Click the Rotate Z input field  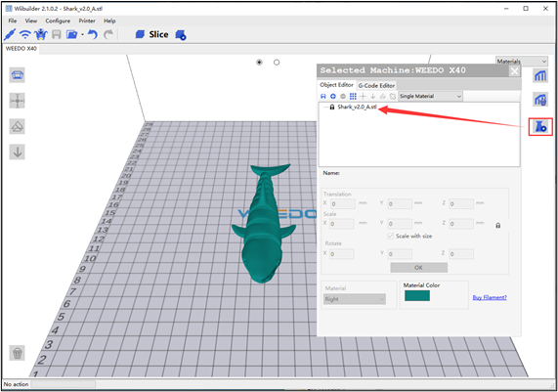tap(461, 254)
